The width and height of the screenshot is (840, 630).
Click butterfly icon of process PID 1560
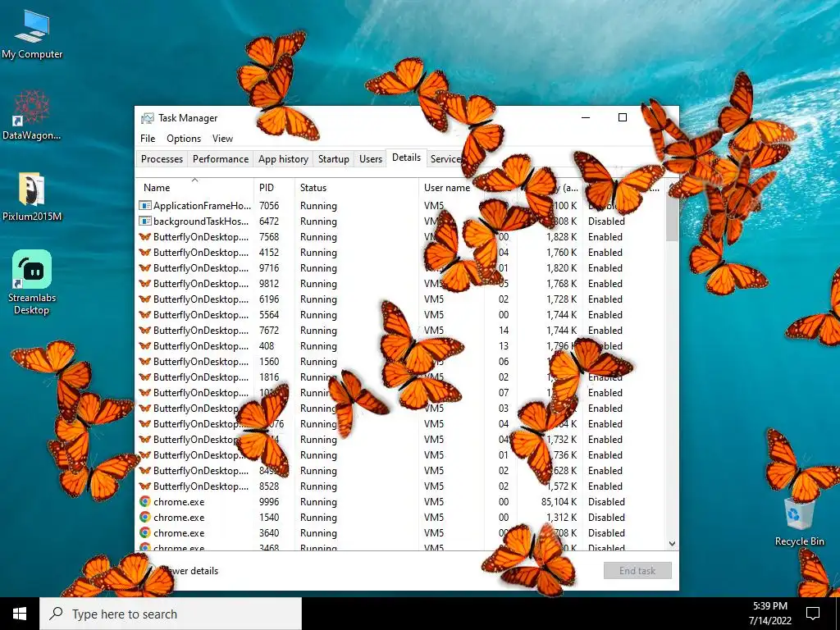pos(144,361)
